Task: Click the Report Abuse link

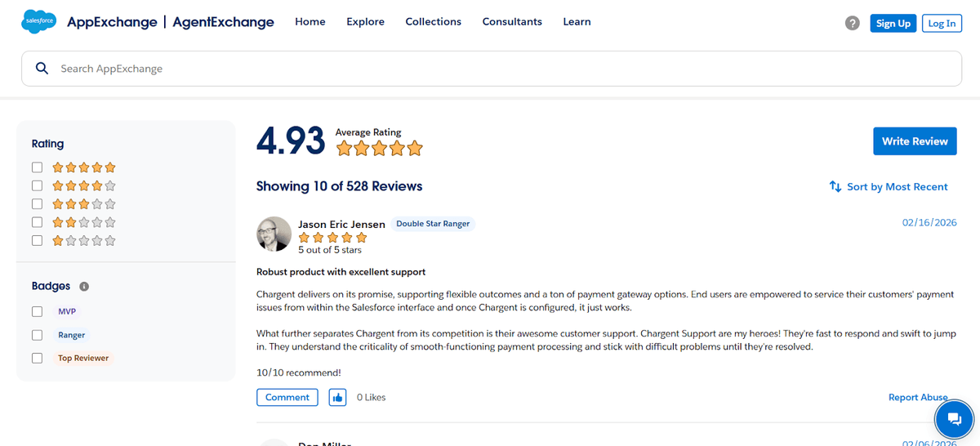Action: pyautogui.click(x=917, y=397)
